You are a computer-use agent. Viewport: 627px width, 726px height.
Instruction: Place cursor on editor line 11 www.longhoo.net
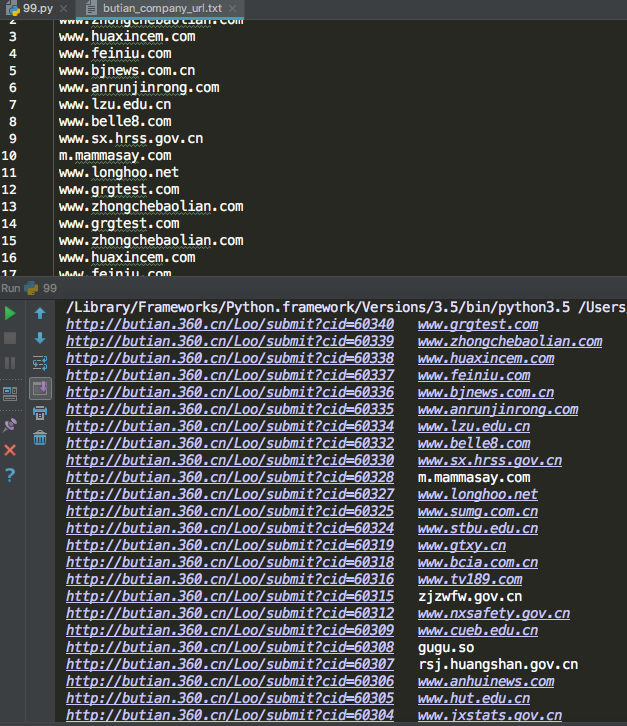(x=119, y=172)
